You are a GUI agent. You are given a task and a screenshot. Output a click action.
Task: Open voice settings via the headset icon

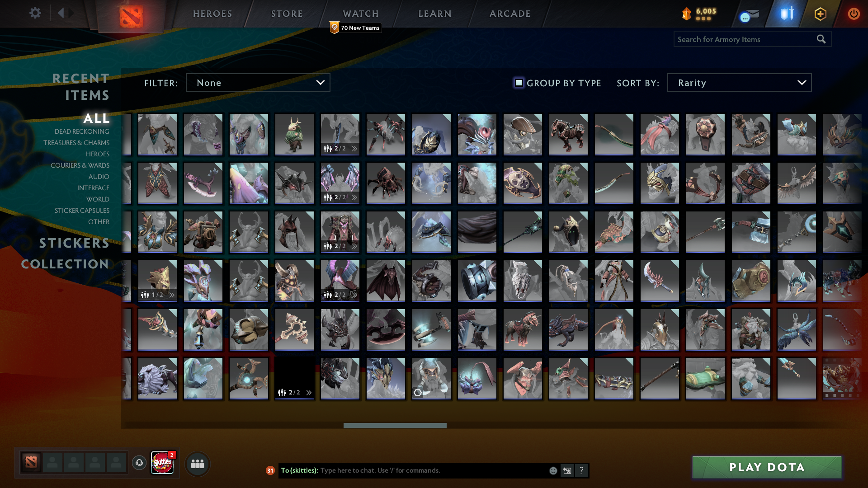[139, 463]
